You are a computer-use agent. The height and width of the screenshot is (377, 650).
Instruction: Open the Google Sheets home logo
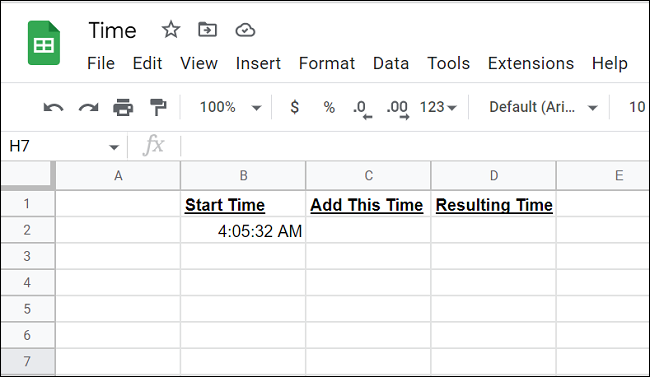44,43
